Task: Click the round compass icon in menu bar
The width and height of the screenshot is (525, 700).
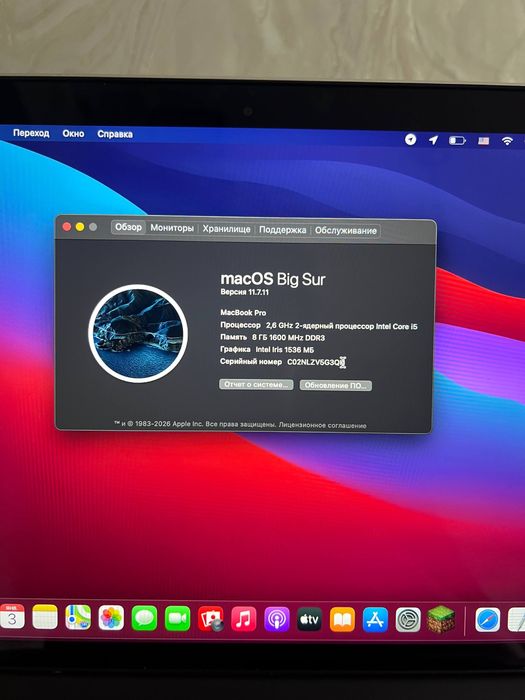Action: point(410,140)
